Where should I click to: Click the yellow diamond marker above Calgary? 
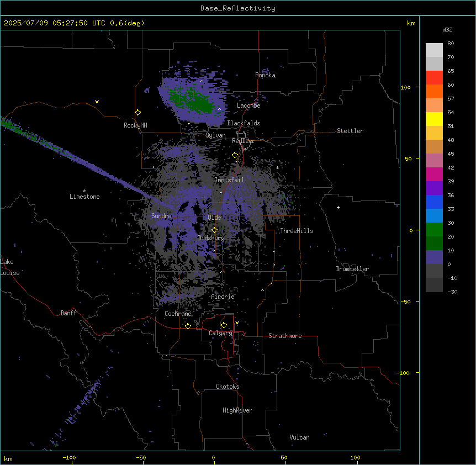[224, 325]
